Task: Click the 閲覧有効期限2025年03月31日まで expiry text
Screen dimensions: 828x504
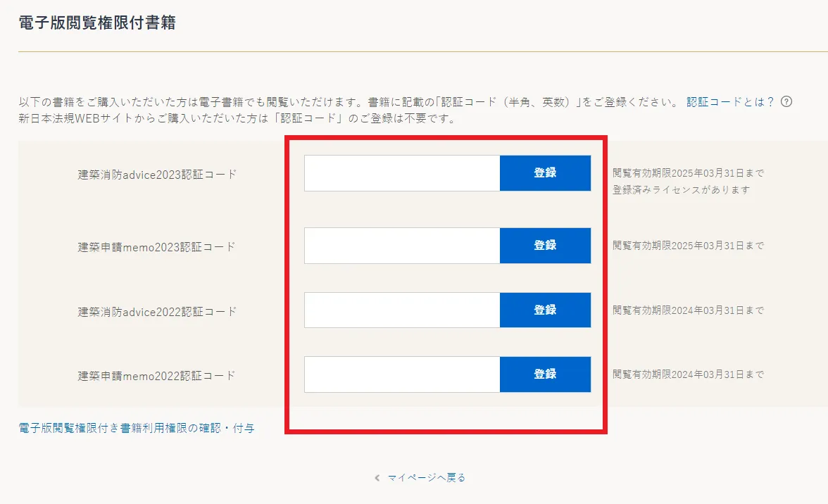Action: tap(686, 172)
